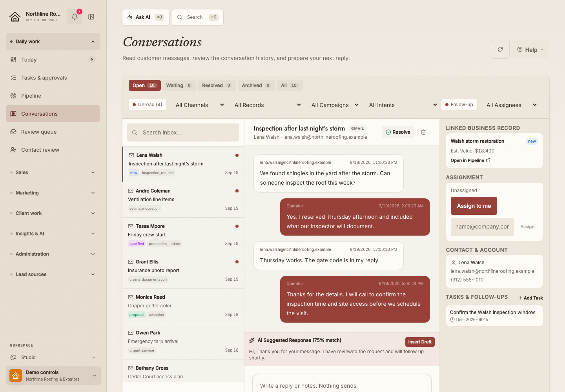Open the All Channels dropdown
The image size is (565, 392).
coord(200,105)
